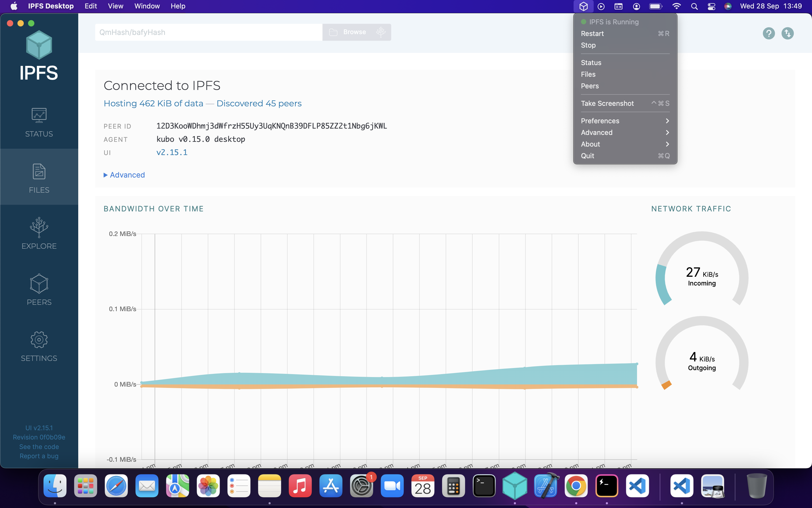Viewport: 812px width, 508px height.
Task: Click the bandwidth over time chart area
Action: point(389,346)
